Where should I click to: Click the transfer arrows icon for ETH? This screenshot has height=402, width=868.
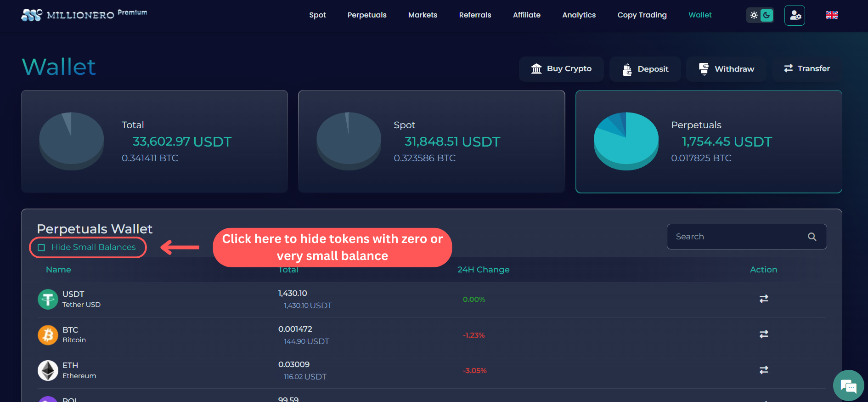764,370
